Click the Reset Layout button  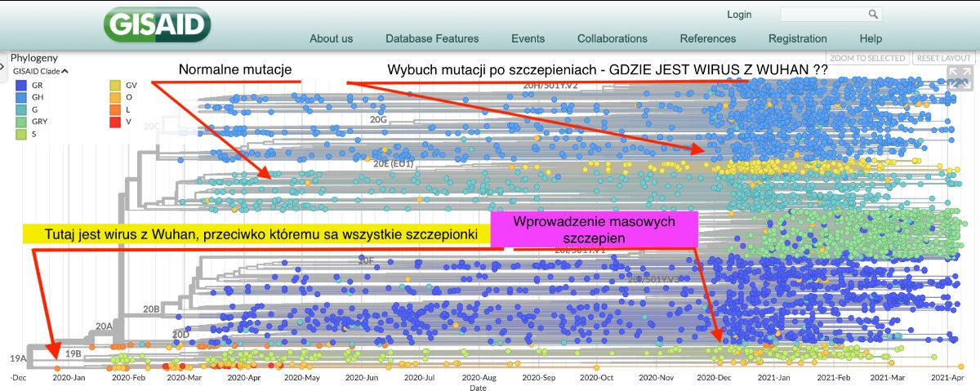[943, 58]
